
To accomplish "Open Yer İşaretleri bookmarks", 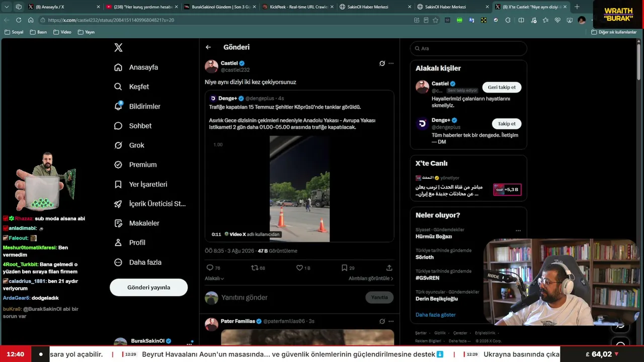I will tap(140, 184).
